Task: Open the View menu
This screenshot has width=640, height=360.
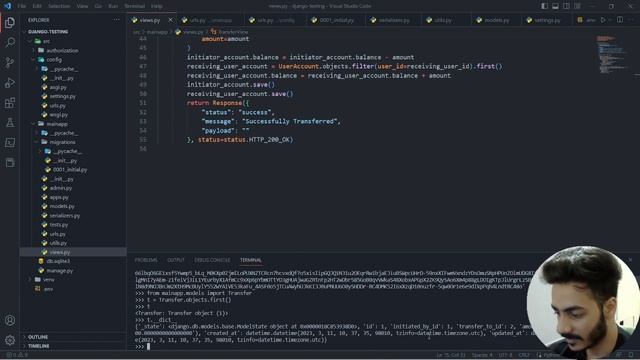Action: coord(82,6)
